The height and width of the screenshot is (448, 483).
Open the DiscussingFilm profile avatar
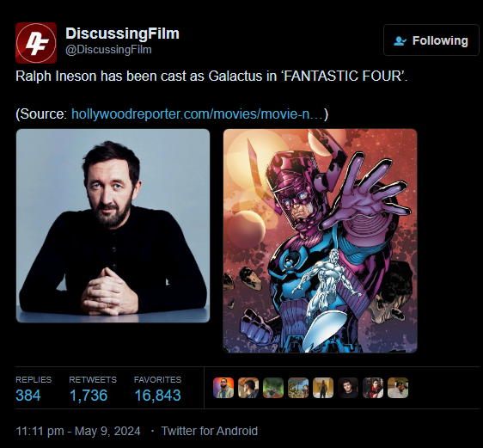click(x=36, y=43)
